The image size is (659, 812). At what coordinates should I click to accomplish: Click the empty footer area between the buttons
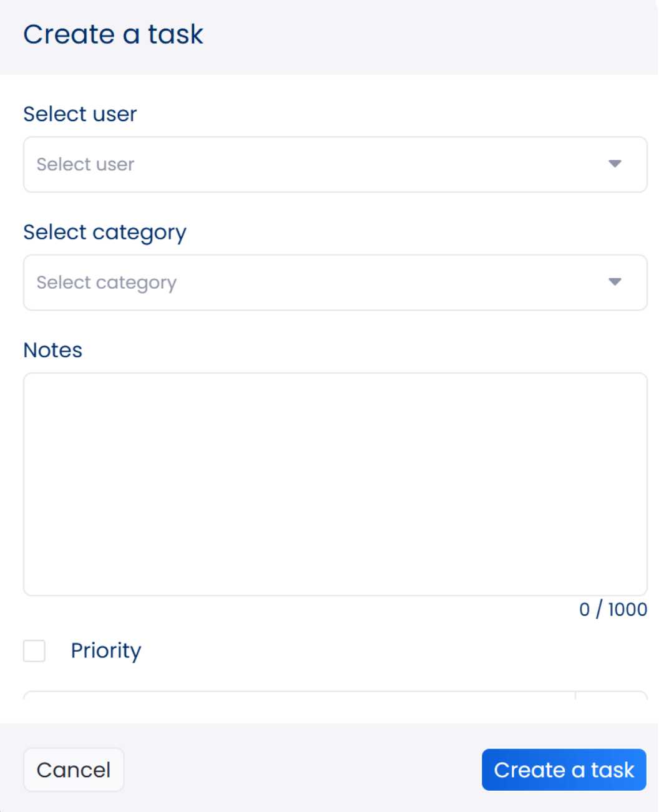coord(303,770)
